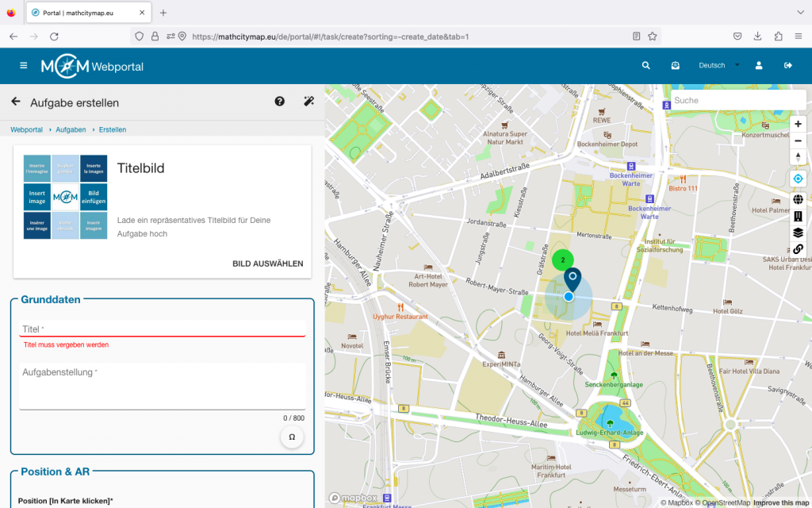
Task: Click the logout icon in header
Action: (x=787, y=66)
